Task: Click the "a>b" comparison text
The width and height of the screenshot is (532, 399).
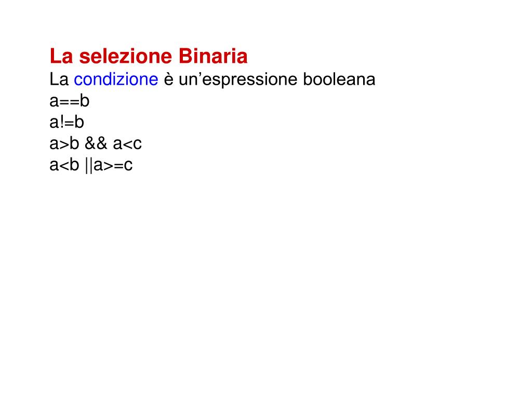Action: 64,143
